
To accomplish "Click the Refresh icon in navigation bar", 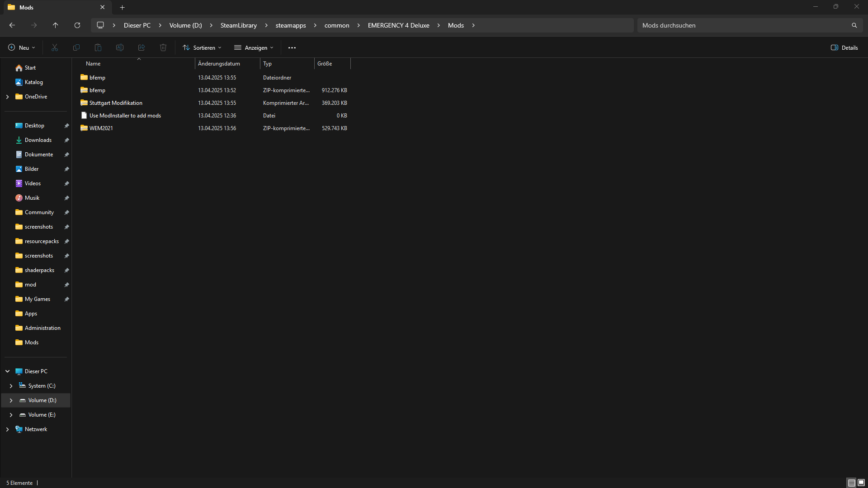I will click(77, 25).
